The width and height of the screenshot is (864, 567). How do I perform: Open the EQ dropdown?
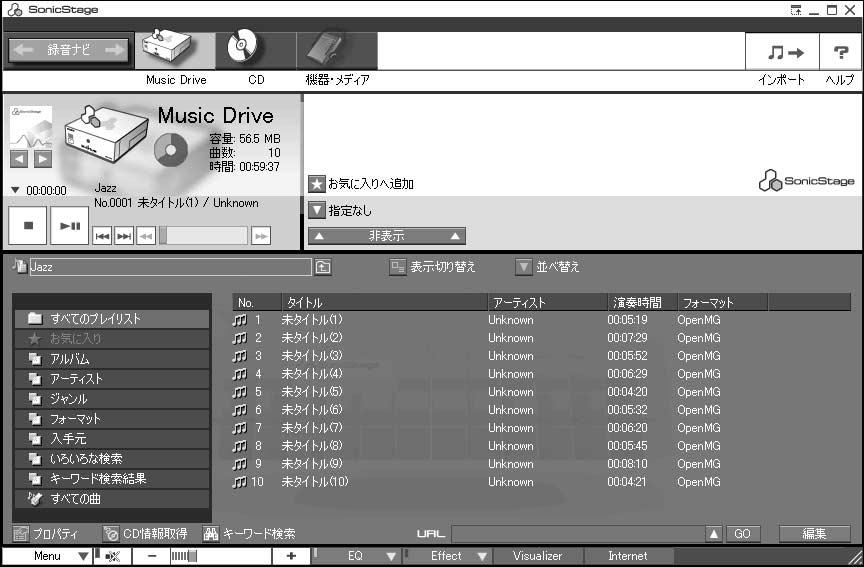click(x=357, y=556)
